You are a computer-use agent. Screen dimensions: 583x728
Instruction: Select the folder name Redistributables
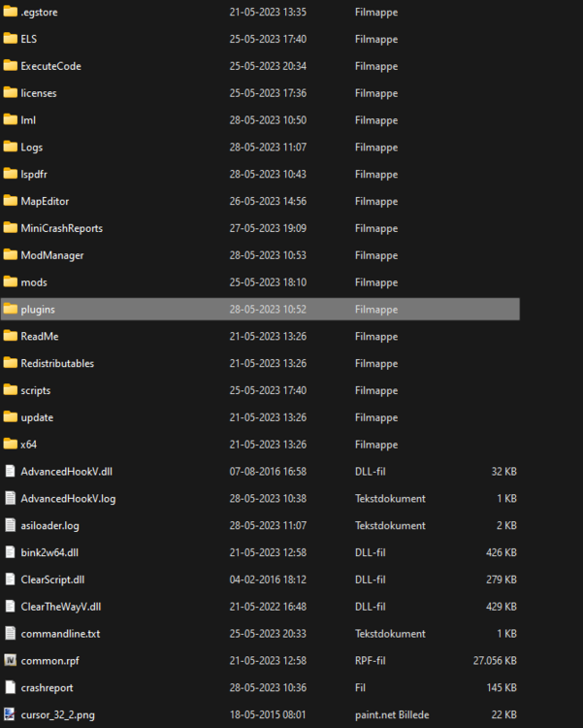pyautogui.click(x=57, y=363)
